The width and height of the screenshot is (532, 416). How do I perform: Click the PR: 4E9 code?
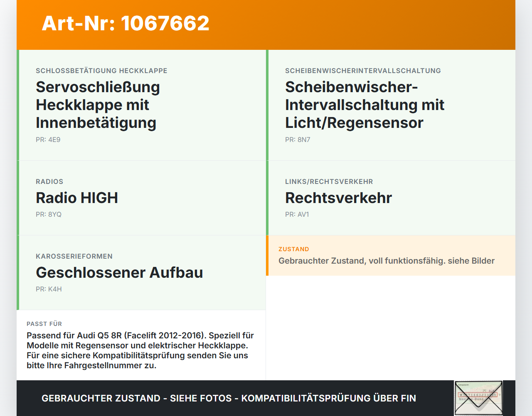[x=48, y=140]
